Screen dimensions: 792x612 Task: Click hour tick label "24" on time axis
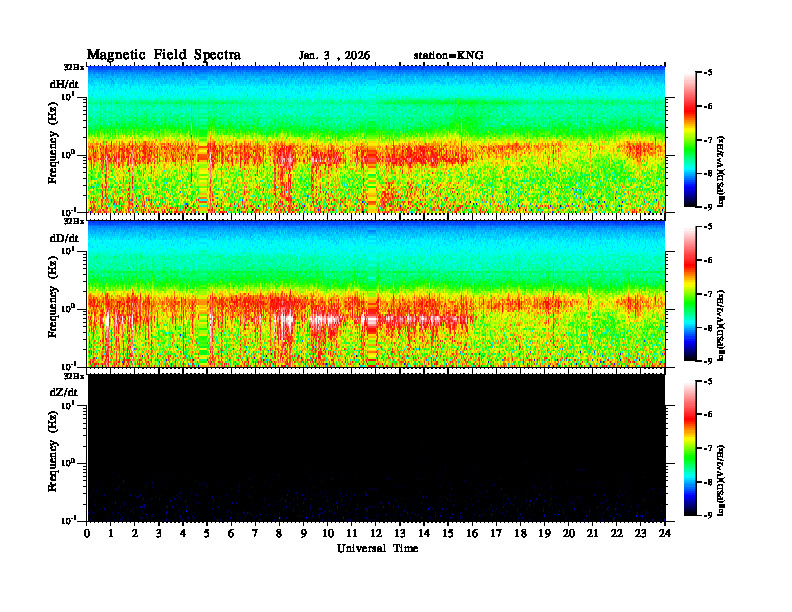click(x=665, y=533)
